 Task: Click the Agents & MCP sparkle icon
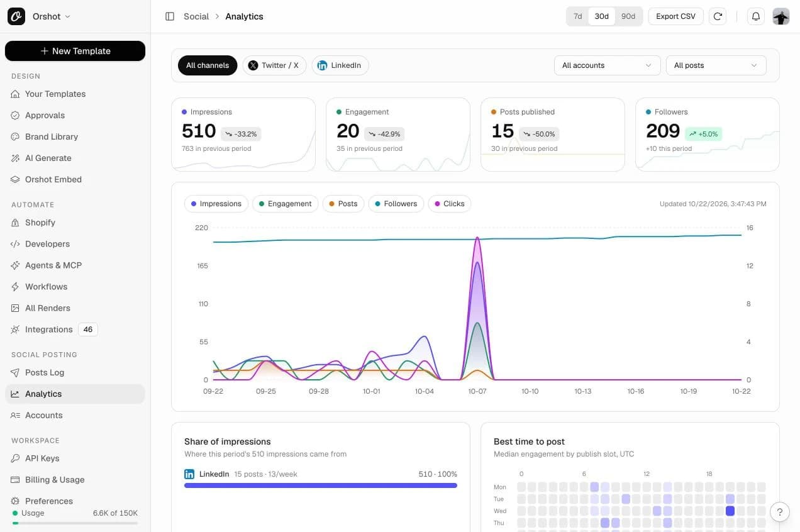tap(16, 265)
